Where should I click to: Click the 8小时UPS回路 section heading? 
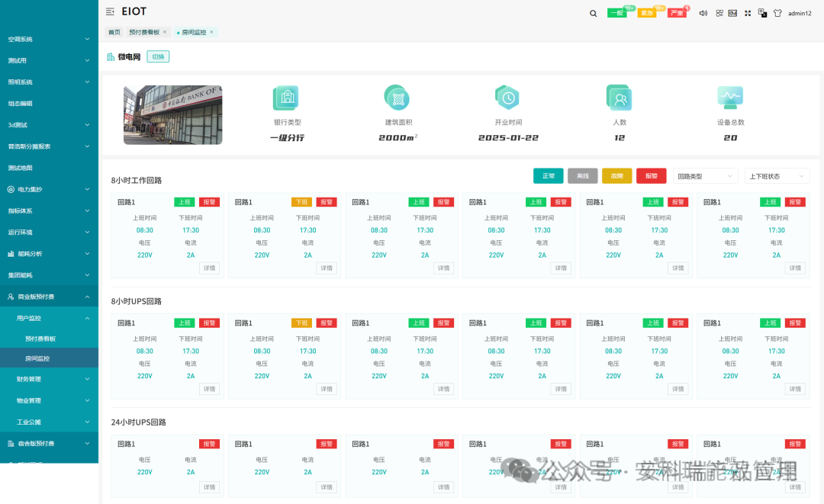136,301
